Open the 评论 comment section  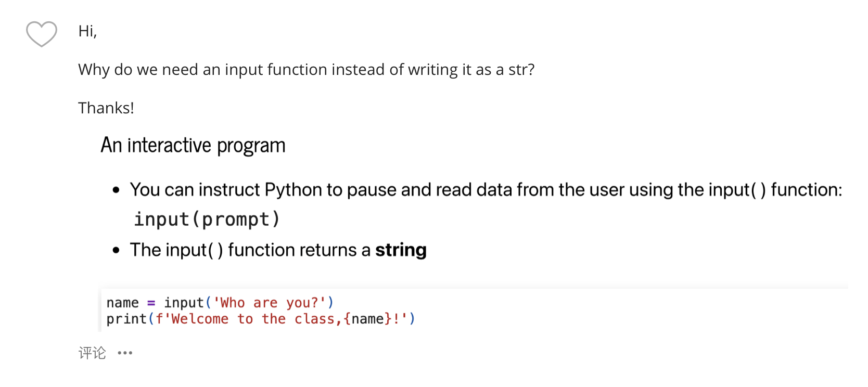coord(92,353)
